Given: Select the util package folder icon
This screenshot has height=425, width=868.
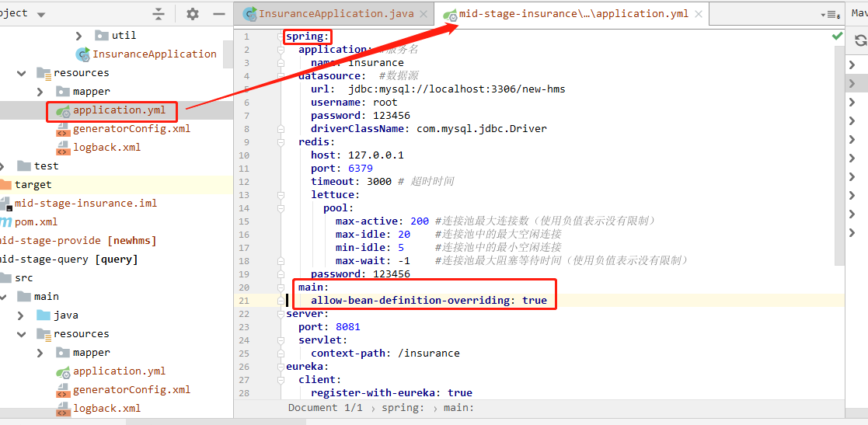Looking at the screenshot, I should click(x=101, y=36).
